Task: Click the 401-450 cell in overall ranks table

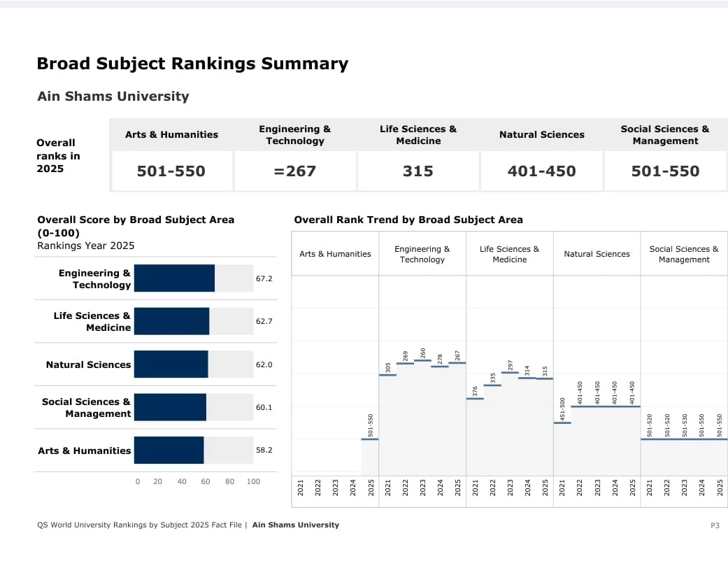Action: click(x=541, y=171)
